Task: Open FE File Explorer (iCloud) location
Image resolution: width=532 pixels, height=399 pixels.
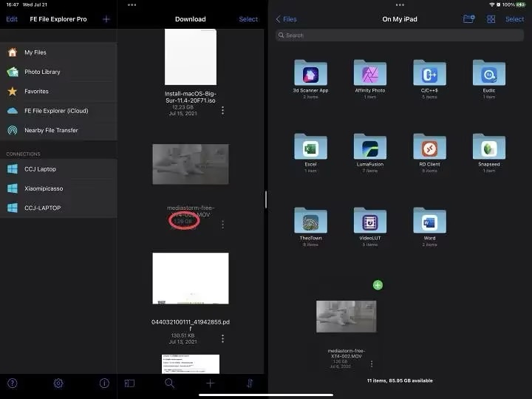Action: click(55, 111)
